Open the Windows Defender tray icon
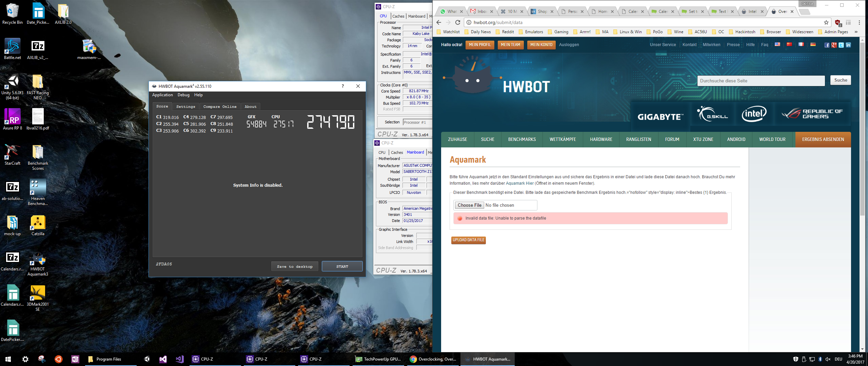The image size is (868, 366). [795, 359]
